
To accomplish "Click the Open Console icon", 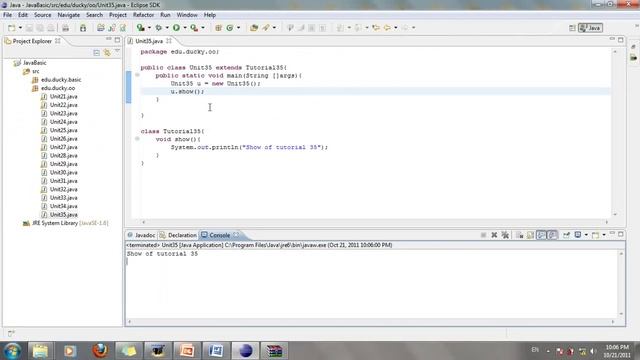I will [596, 235].
